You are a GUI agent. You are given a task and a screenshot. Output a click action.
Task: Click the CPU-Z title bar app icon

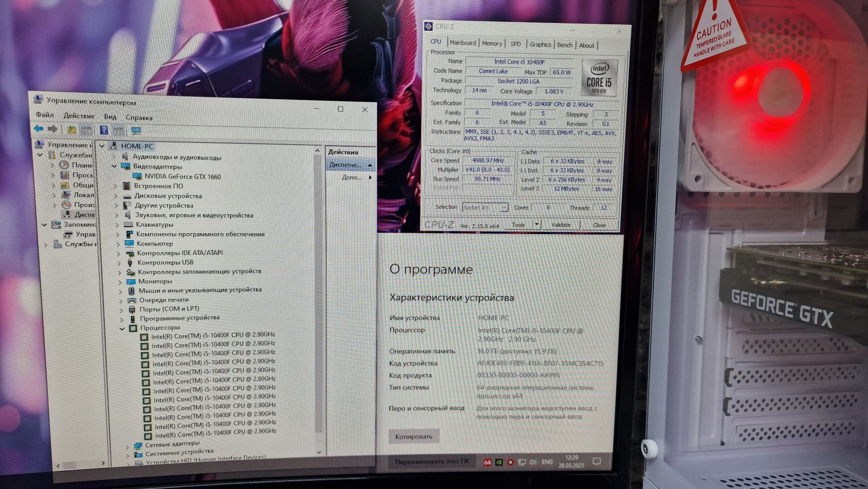tap(428, 26)
